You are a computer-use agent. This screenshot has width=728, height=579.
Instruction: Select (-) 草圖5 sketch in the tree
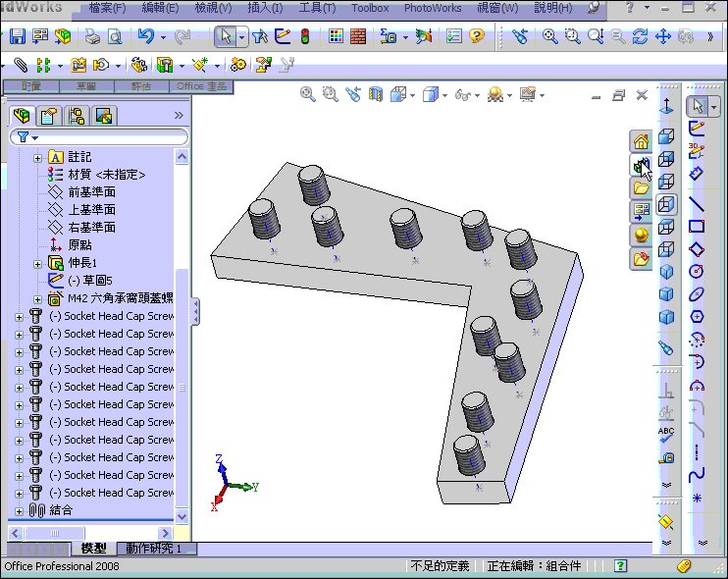[79, 280]
